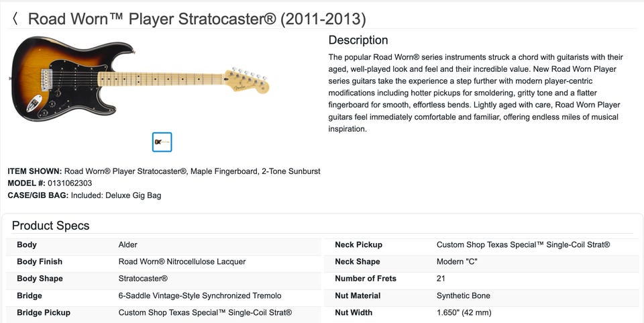
Task: Click the Neck Pickup Texas Special value
Action: [x=523, y=245]
